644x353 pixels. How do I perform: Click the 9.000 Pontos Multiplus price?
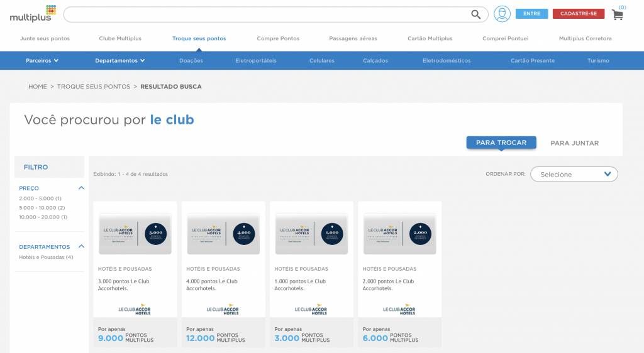point(126,338)
